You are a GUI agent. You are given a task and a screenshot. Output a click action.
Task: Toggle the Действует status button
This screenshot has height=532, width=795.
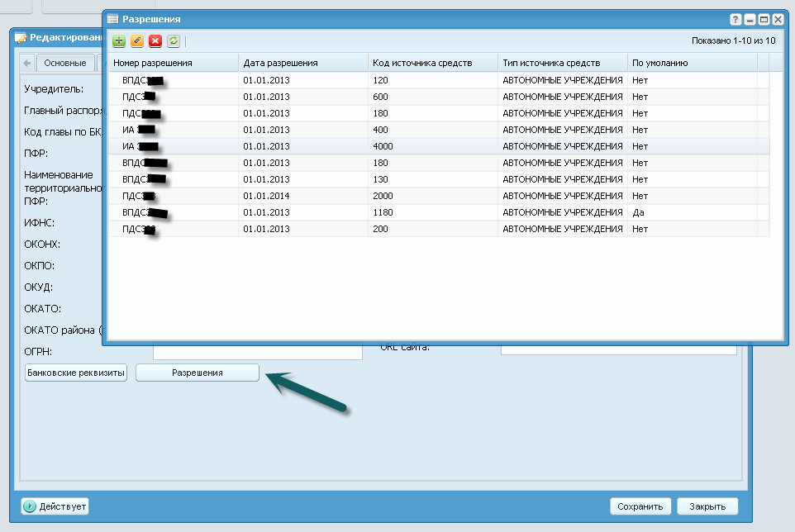point(55,506)
